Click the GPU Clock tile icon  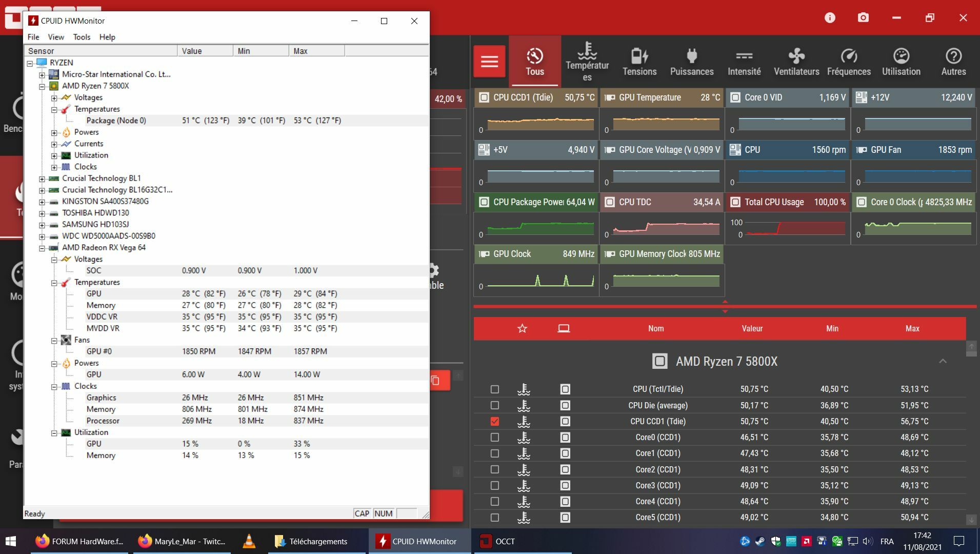484,254
